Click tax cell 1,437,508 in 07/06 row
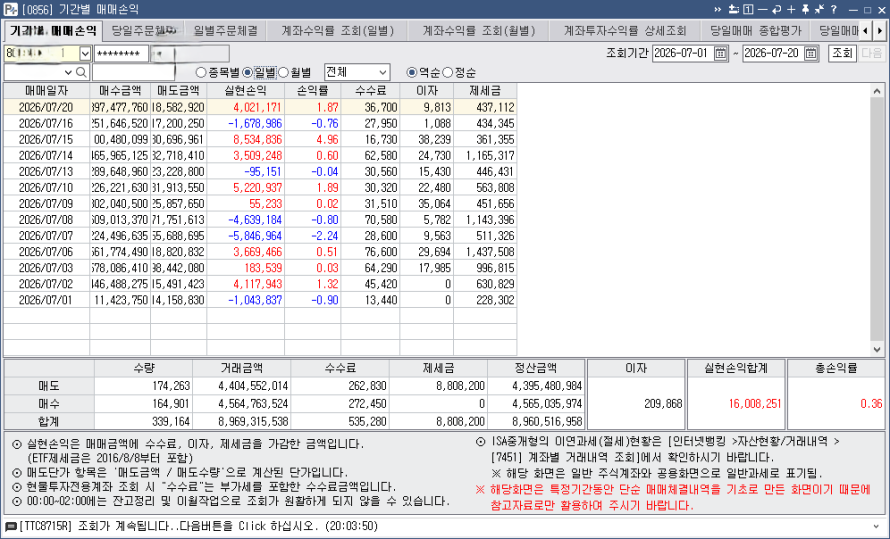This screenshot has height=539, width=890. 485,251
